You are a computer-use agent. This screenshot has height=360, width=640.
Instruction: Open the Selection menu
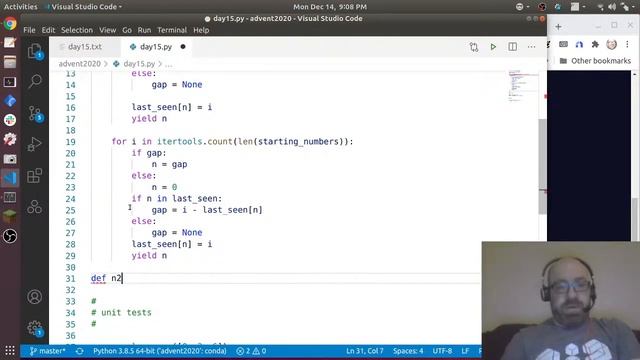(77, 30)
